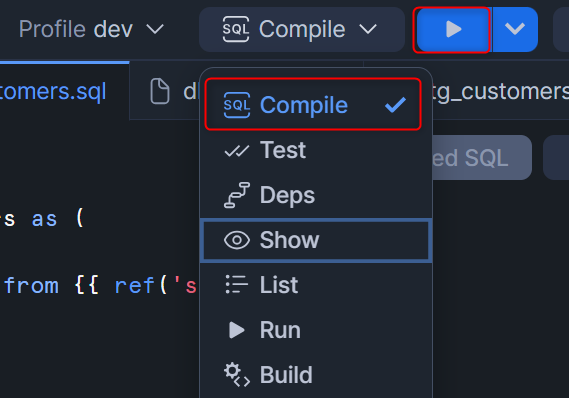
Task: Select the checked Compile menu option
Action: [313, 104]
